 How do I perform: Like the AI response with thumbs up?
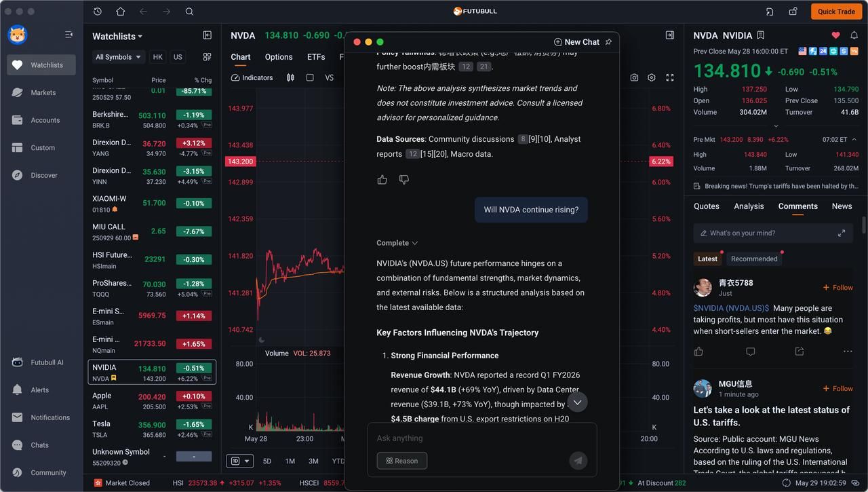pyautogui.click(x=382, y=180)
